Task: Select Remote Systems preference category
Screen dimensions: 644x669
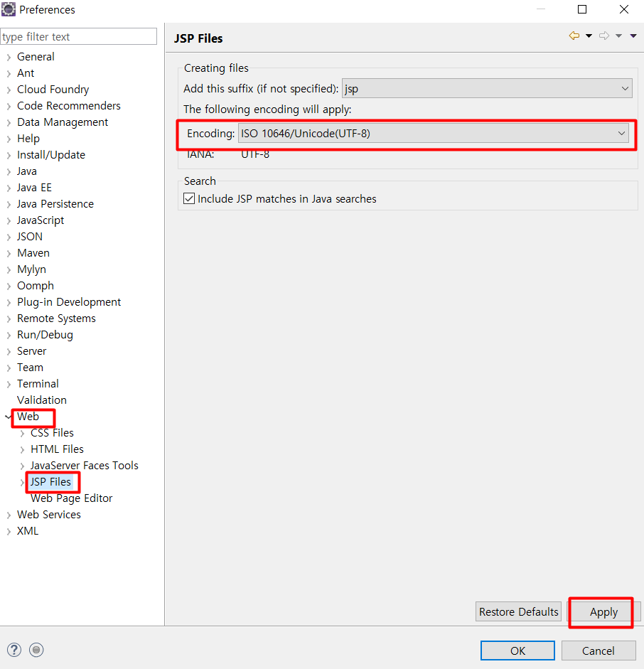Action: (x=56, y=319)
